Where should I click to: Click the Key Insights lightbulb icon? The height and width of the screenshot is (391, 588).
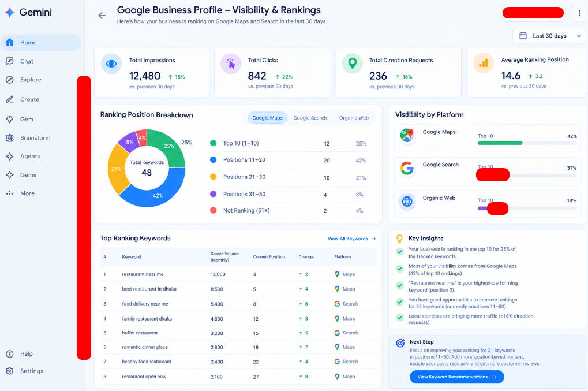400,239
